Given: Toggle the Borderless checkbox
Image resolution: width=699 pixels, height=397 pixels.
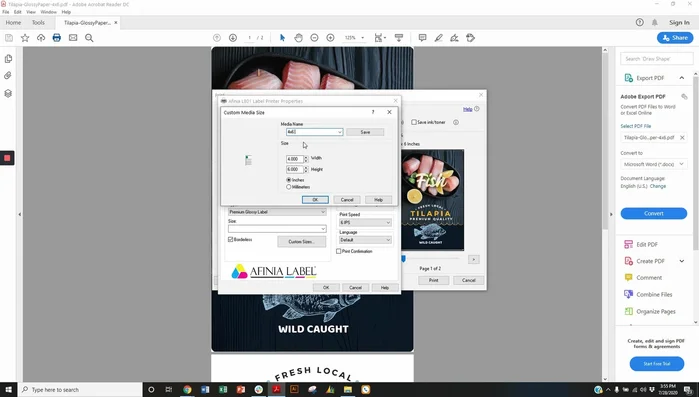Looking at the screenshot, I should [x=230, y=240].
